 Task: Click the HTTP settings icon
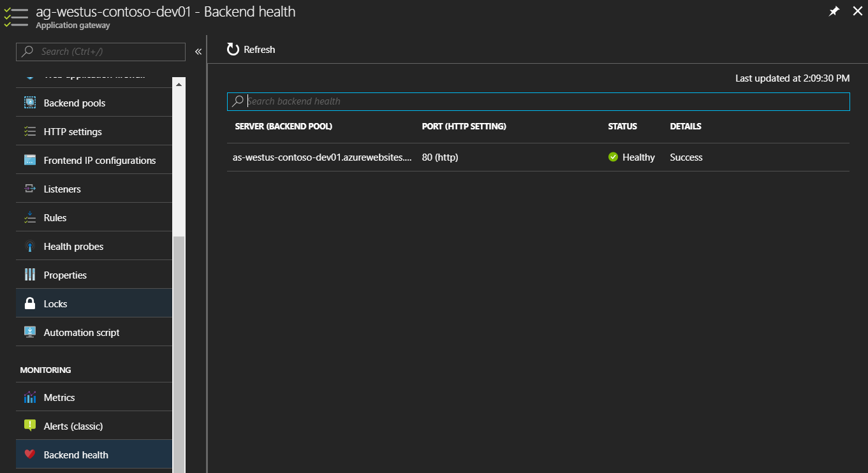(x=30, y=131)
